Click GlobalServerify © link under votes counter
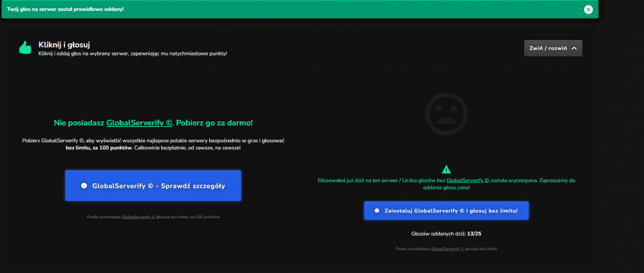Viewport: 644px width, 273px height. coord(447,249)
